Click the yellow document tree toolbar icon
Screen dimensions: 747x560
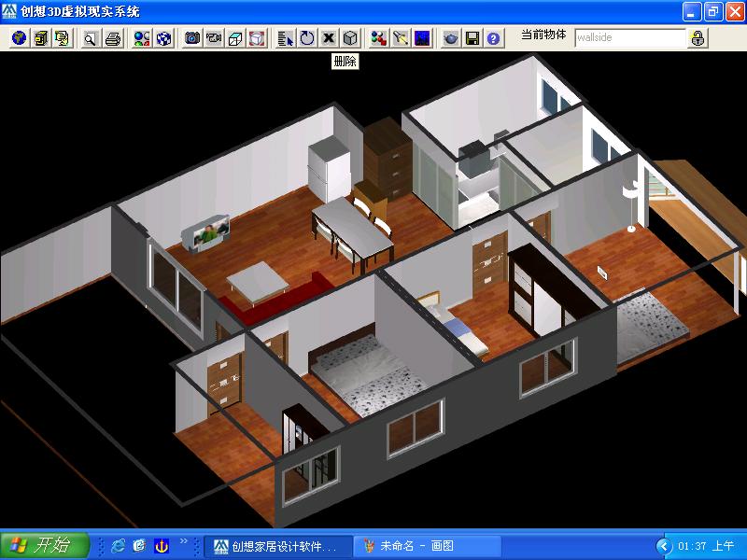coord(63,38)
